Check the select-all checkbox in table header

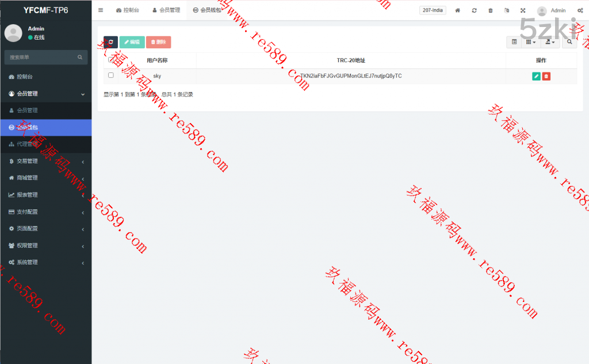[x=111, y=60]
